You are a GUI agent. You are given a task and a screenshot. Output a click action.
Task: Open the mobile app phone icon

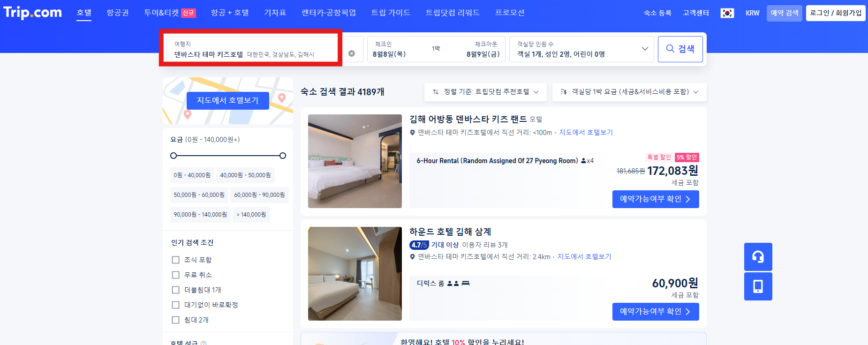pos(758,286)
